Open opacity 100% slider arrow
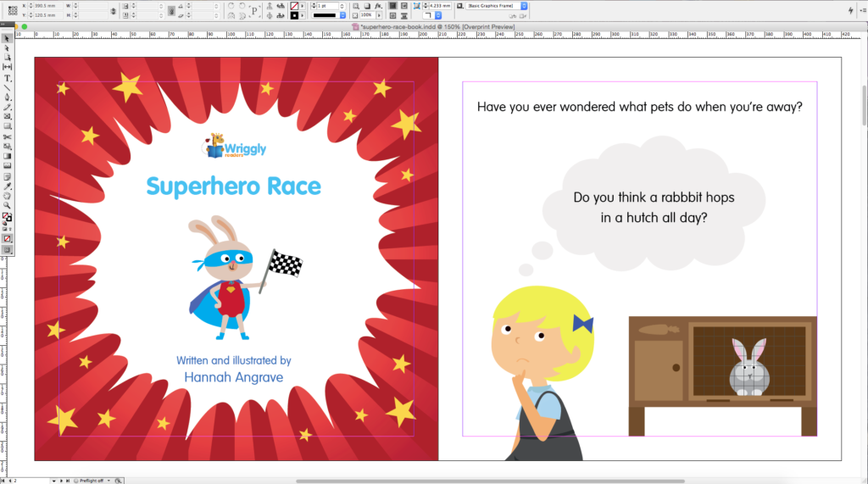 click(x=379, y=15)
